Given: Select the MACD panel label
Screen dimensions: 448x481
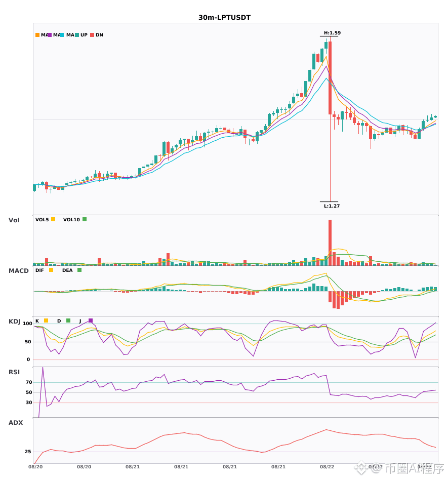Looking at the screenshot, I should pyautogui.click(x=18, y=271).
